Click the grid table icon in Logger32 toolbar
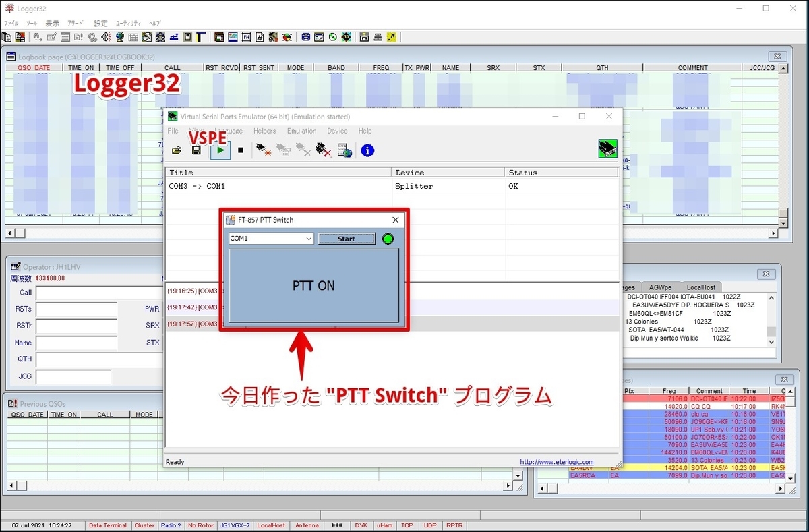809x532 pixels. (x=133, y=37)
